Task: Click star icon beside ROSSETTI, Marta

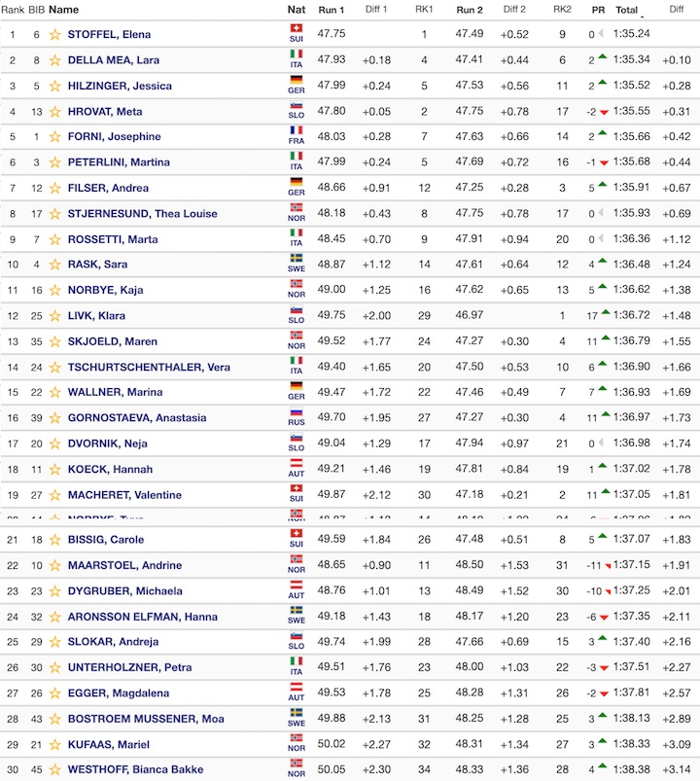Action: click(54, 239)
